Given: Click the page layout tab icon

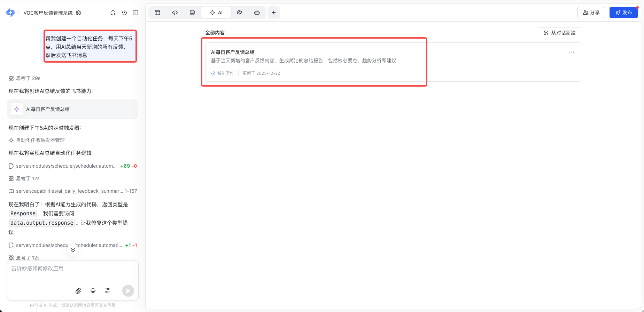Looking at the screenshot, I should 157,13.
